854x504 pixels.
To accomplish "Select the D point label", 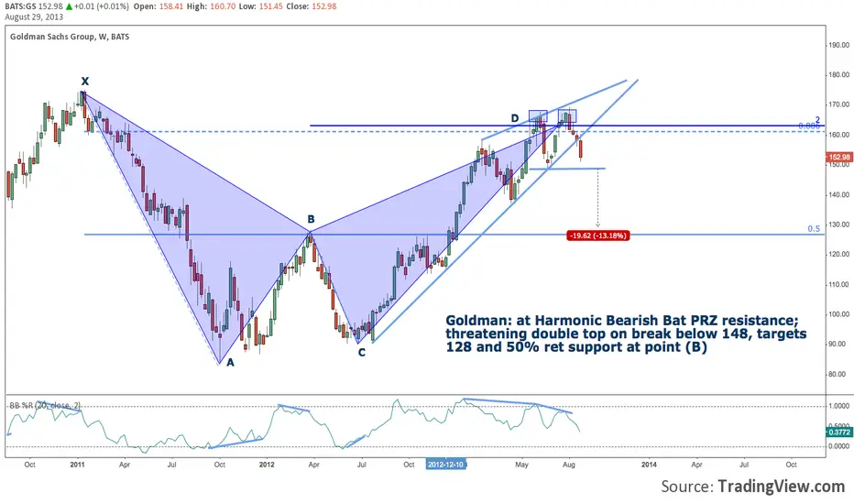I will coord(515,118).
